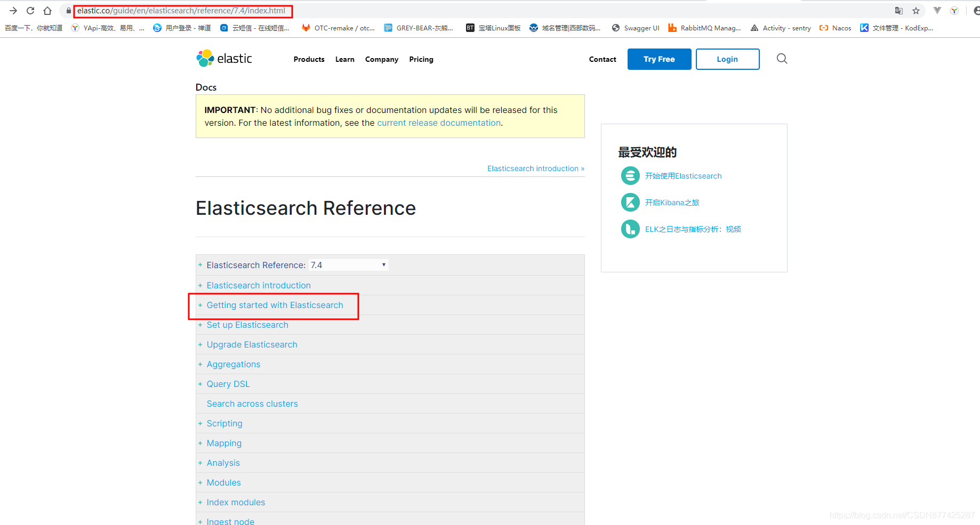
Task: Expand the Elasticsearch introduction section
Action: pos(200,285)
